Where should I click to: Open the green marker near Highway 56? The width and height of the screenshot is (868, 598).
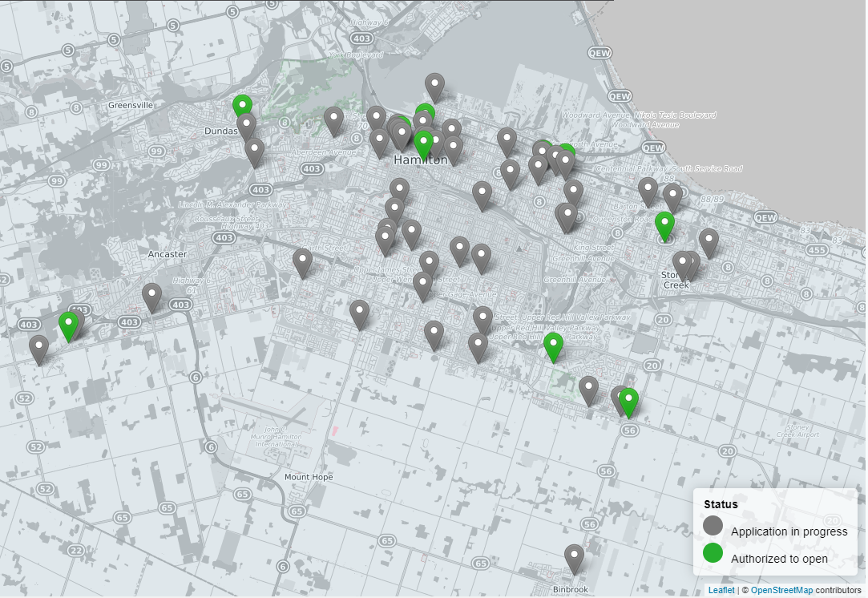click(629, 402)
